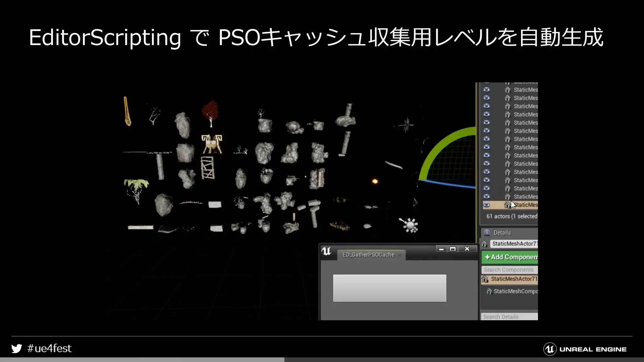Select the StaticMeshComponent entry in components list
Viewport: 644px width, 362px height.
(512, 291)
